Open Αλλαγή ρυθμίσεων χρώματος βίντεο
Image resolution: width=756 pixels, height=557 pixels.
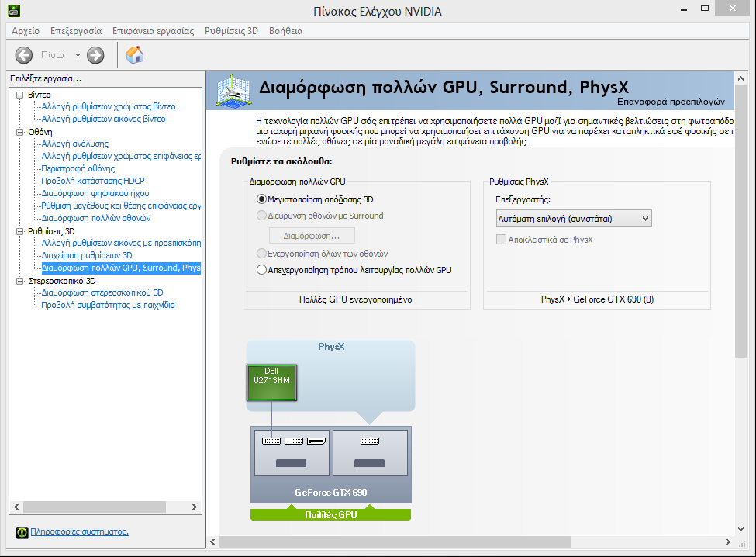click(109, 106)
